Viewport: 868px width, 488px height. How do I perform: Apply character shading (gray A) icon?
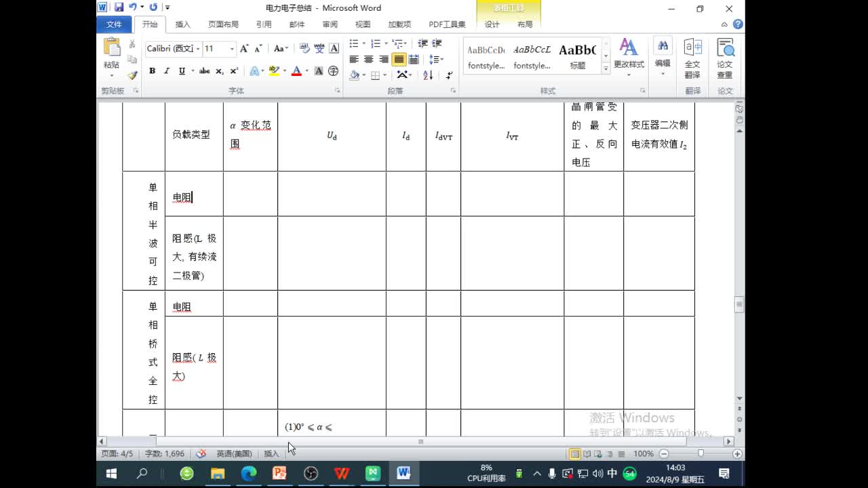point(319,71)
